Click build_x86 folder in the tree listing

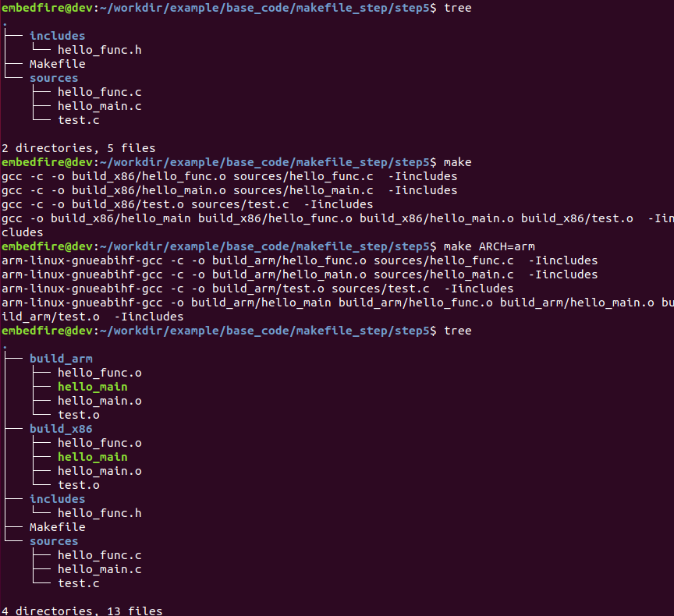(61, 429)
